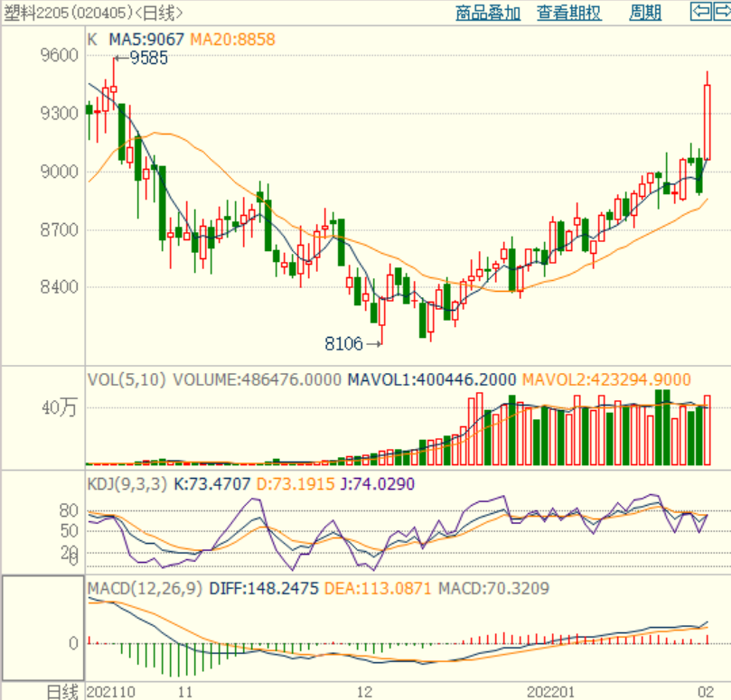The width and height of the screenshot is (731, 700).
Task: Click the empty box left of MACD
Action: [42, 628]
